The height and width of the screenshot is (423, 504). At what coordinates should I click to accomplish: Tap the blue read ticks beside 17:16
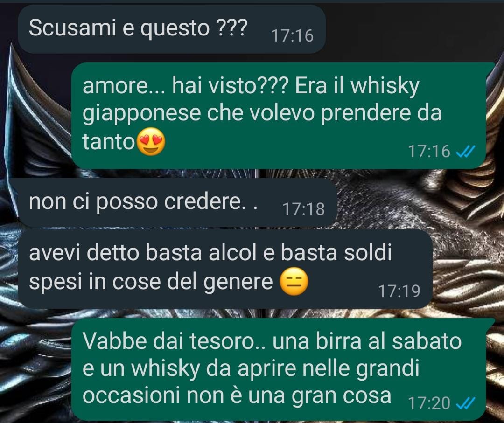pyautogui.click(x=465, y=151)
